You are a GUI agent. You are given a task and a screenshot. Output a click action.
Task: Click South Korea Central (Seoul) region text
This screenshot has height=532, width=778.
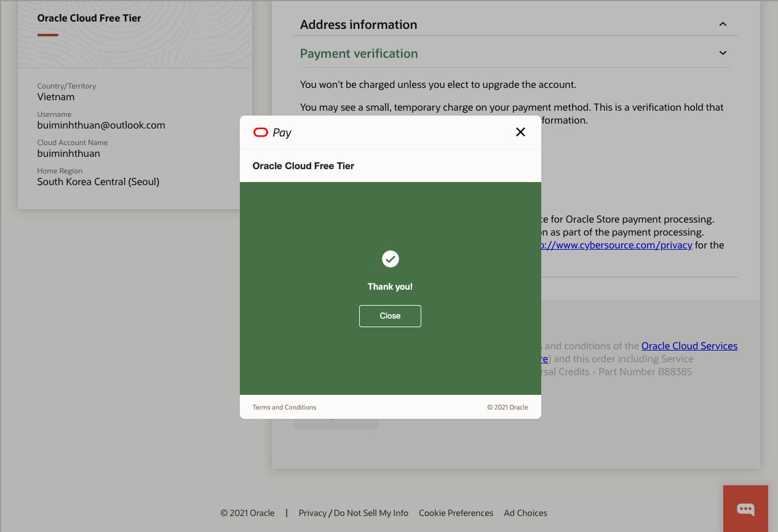(98, 181)
